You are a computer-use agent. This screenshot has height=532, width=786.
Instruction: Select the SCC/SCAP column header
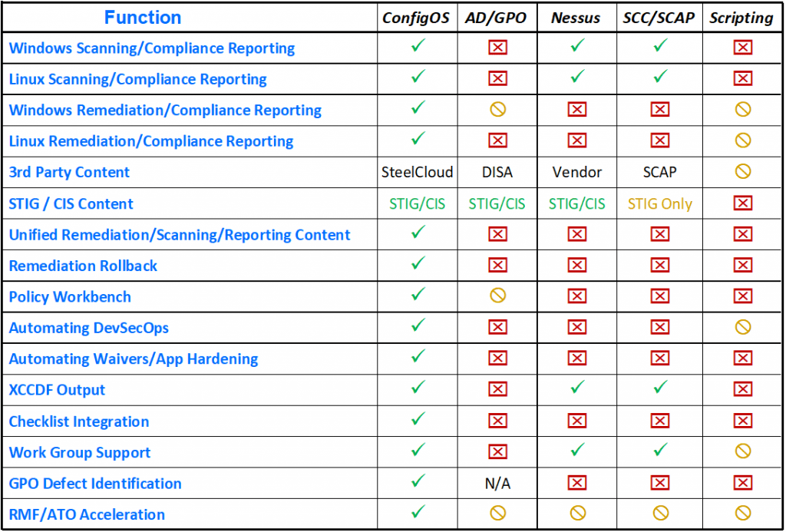point(659,18)
